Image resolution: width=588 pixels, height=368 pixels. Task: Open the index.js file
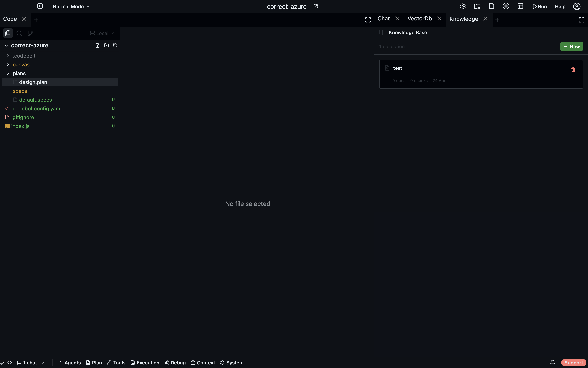click(x=20, y=126)
